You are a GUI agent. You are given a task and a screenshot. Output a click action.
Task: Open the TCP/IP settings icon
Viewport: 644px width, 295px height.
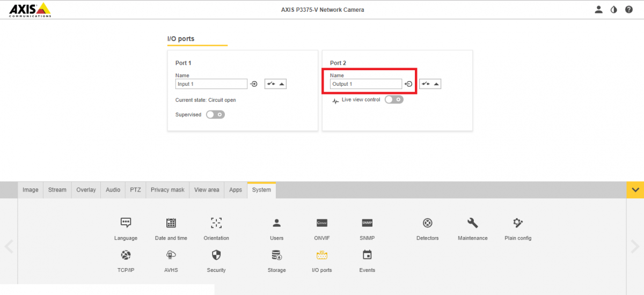coord(126,255)
